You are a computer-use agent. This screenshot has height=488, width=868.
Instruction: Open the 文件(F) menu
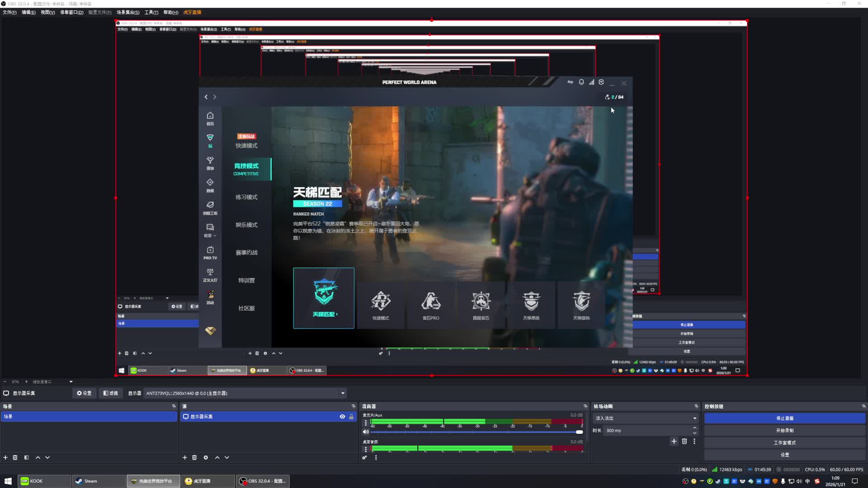pyautogui.click(x=9, y=12)
